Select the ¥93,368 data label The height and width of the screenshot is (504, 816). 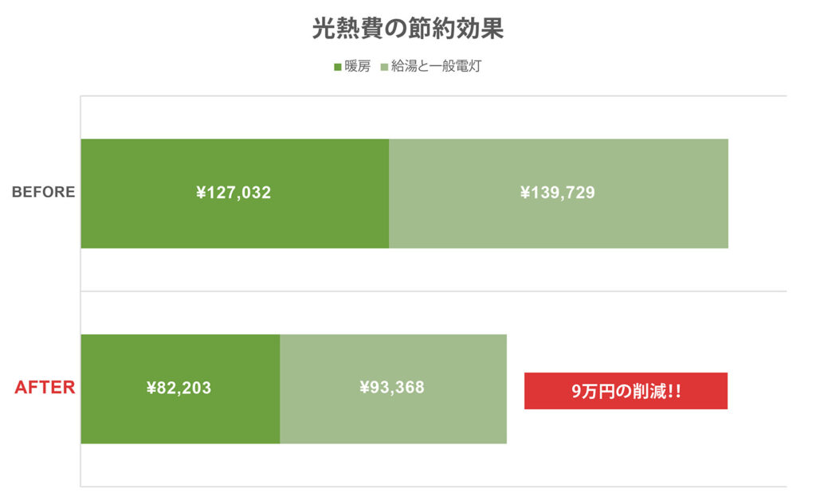pos(392,388)
